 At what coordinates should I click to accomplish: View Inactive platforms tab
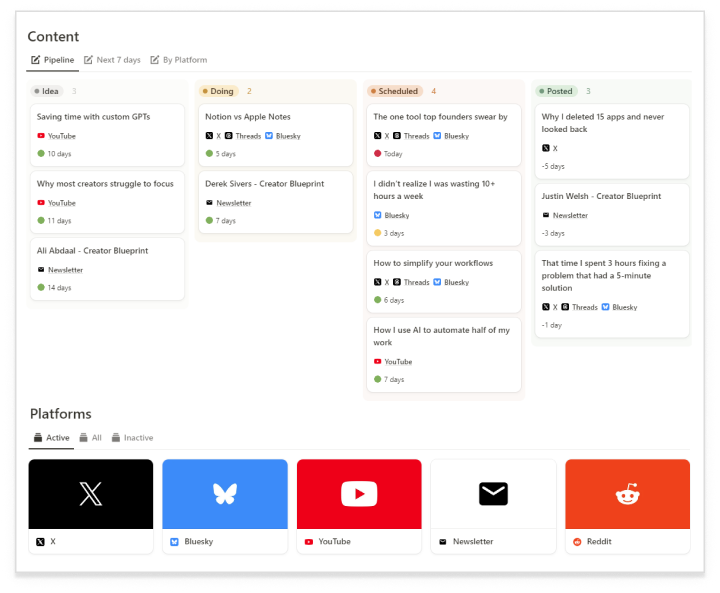coord(132,438)
